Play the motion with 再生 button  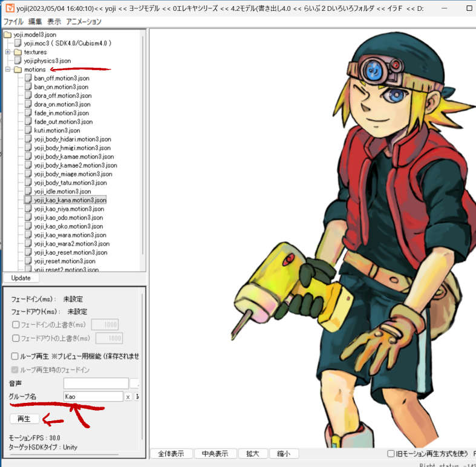click(x=24, y=419)
